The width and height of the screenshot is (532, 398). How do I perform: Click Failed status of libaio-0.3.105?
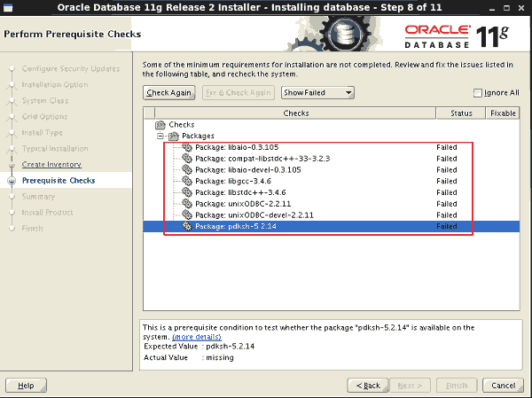point(447,147)
